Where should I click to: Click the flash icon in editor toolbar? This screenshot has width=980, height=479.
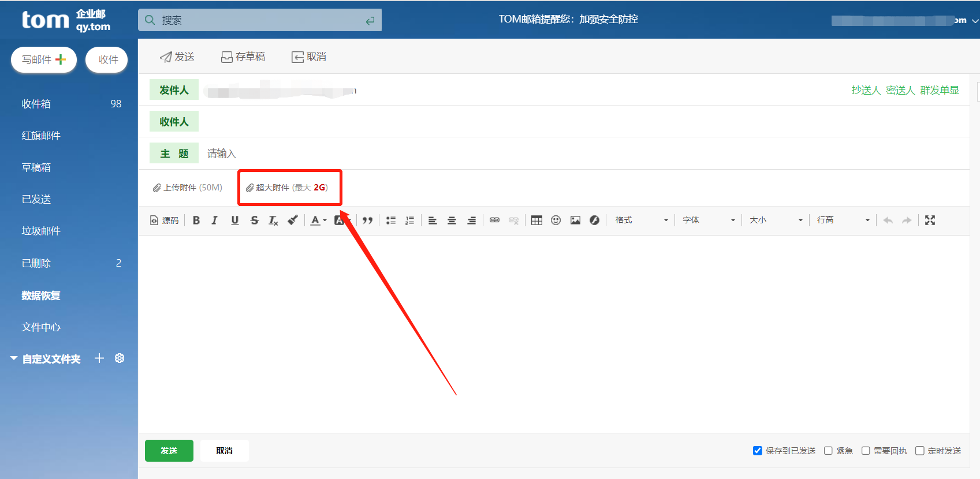(x=595, y=220)
